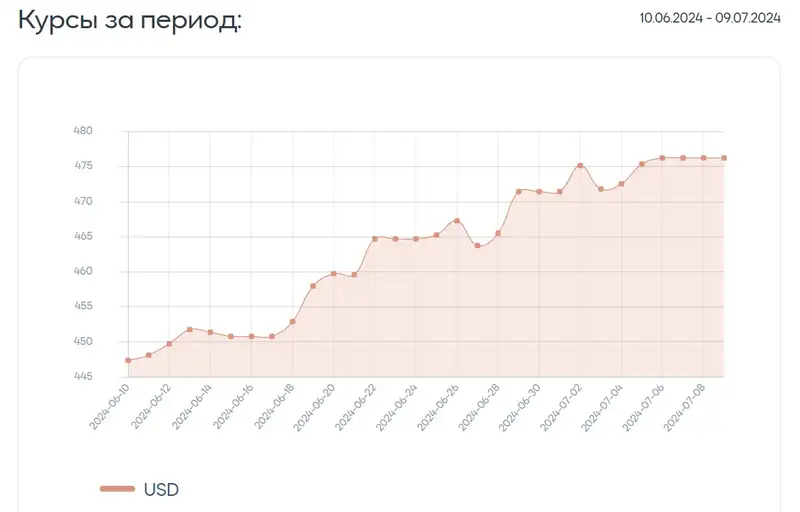This screenshot has height=512, width=800.
Task: Click the dip data point at 2024-06-27
Action: [x=477, y=246]
